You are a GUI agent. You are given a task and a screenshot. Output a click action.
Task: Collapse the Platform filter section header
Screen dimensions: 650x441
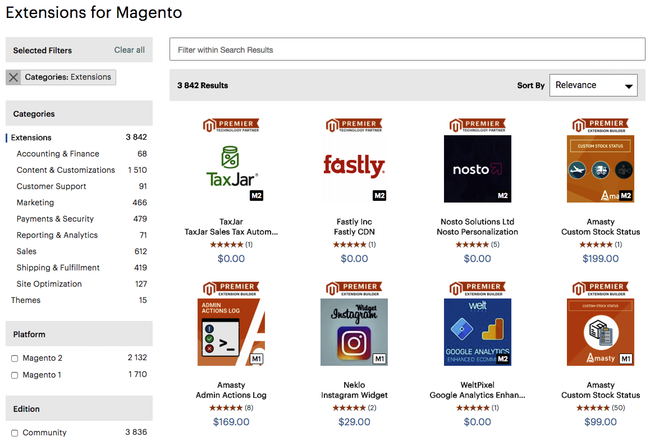[x=79, y=335]
